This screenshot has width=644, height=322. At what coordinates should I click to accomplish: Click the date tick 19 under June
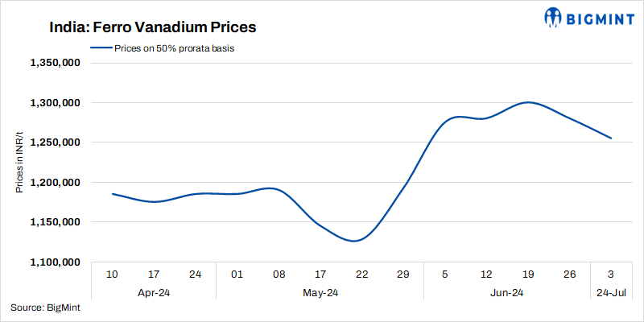pos(527,275)
